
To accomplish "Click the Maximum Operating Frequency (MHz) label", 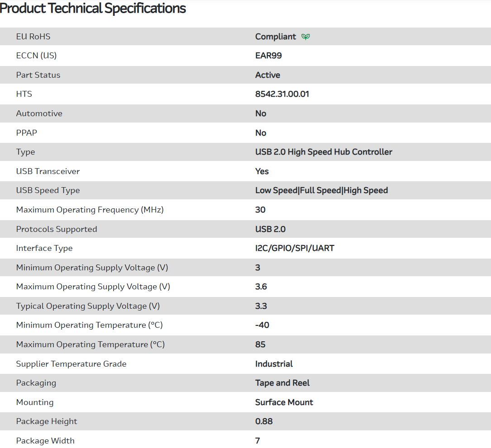I will click(x=90, y=210).
